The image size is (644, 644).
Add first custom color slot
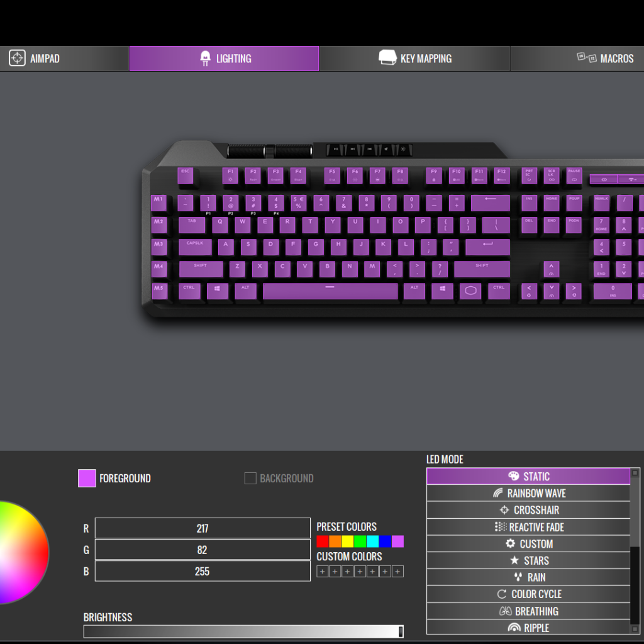[323, 571]
